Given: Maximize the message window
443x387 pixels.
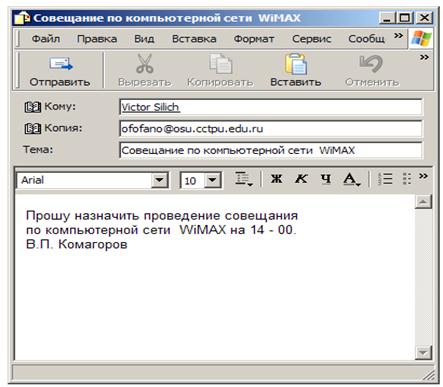Looking at the screenshot, I should (x=404, y=18).
